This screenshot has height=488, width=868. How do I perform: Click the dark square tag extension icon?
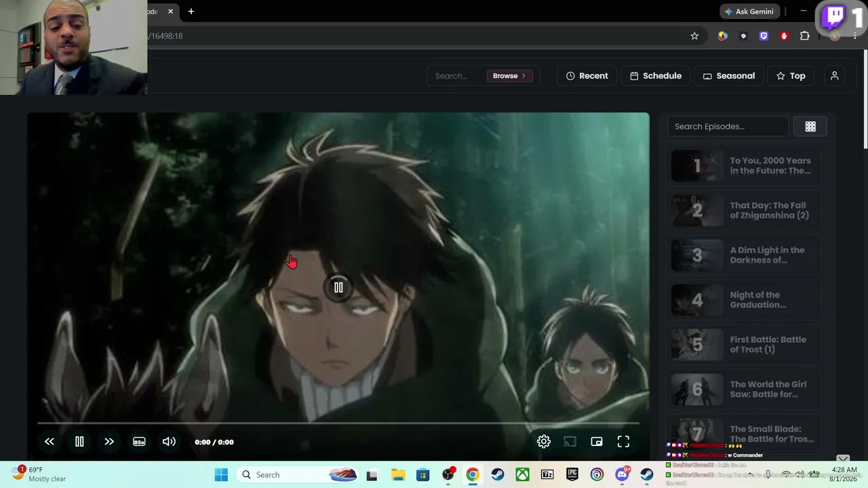pyautogui.click(x=743, y=36)
